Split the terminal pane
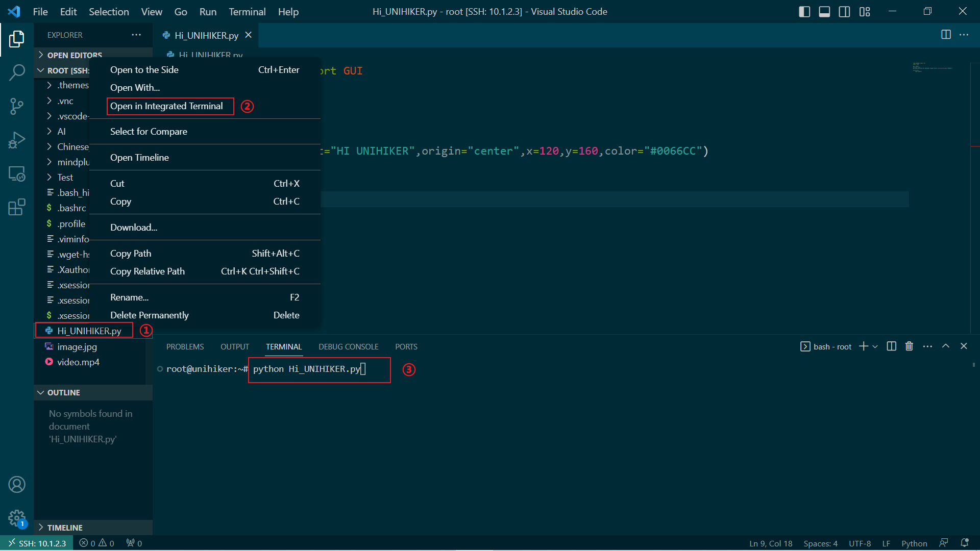The width and height of the screenshot is (980, 551). pos(892,346)
